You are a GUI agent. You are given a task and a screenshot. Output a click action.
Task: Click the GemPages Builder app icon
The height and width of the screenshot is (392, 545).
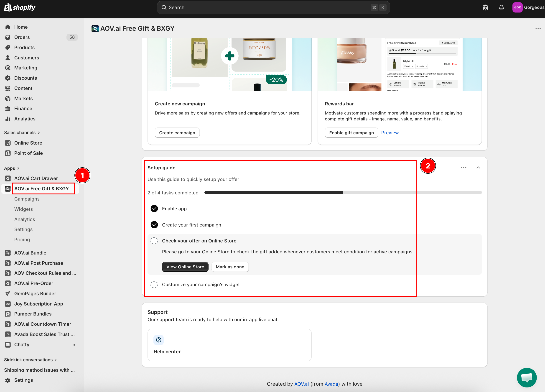tap(8, 293)
